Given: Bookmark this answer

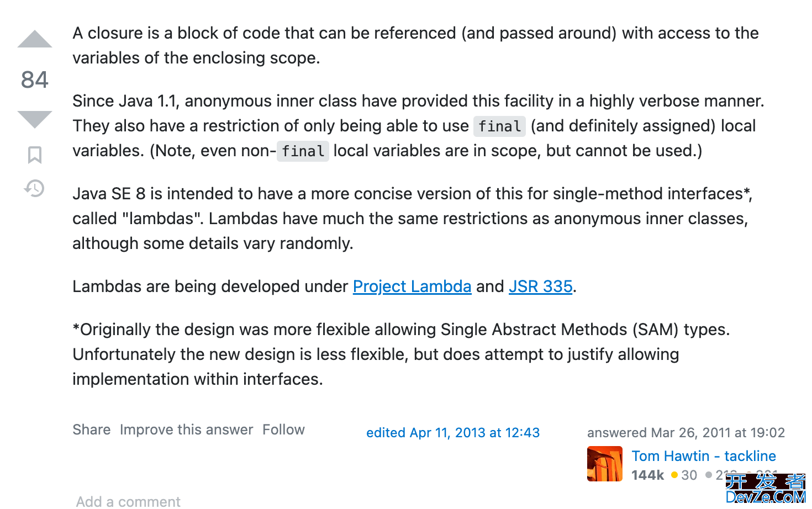Looking at the screenshot, I should (35, 155).
